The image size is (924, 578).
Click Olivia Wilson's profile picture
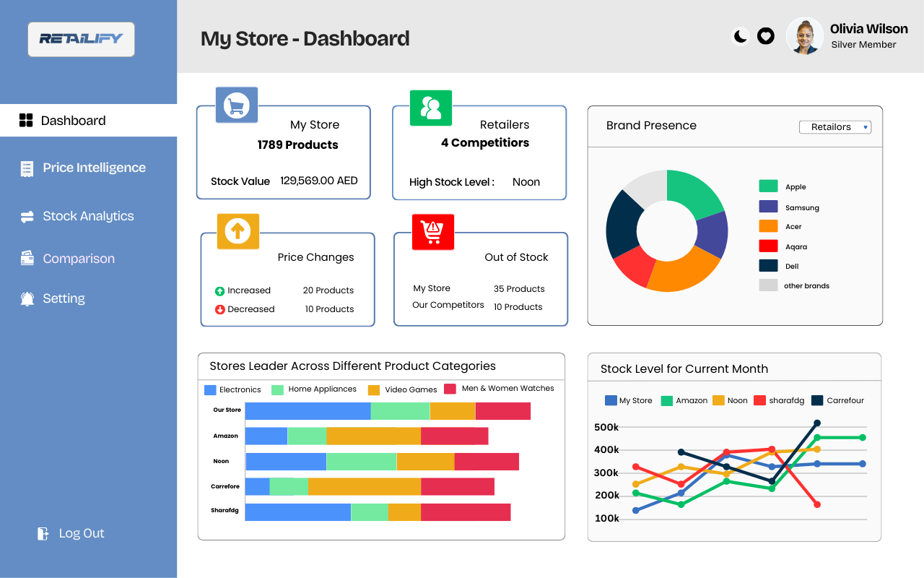tap(804, 35)
